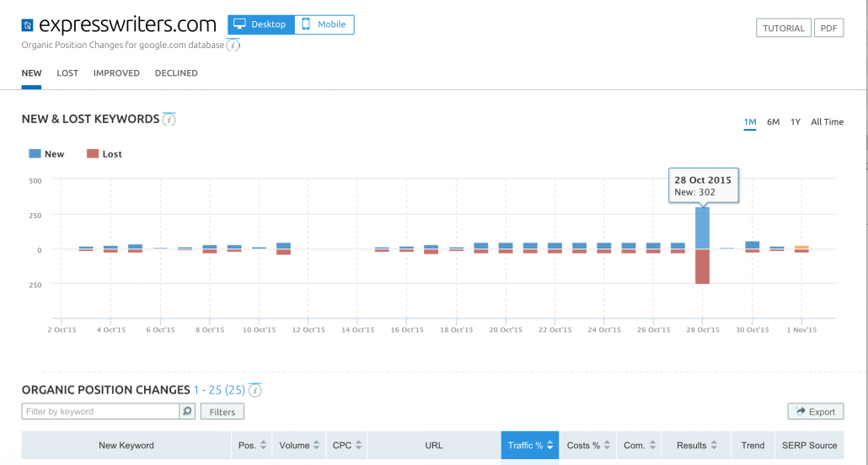This screenshot has width=868, height=465.
Task: Sort table by Pos. column
Action: [251, 445]
